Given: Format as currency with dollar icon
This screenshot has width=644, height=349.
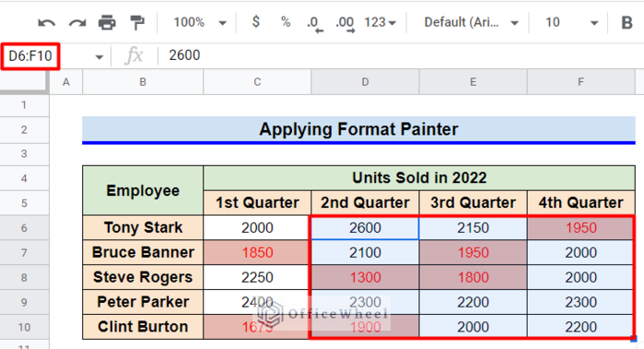Looking at the screenshot, I should [x=255, y=22].
